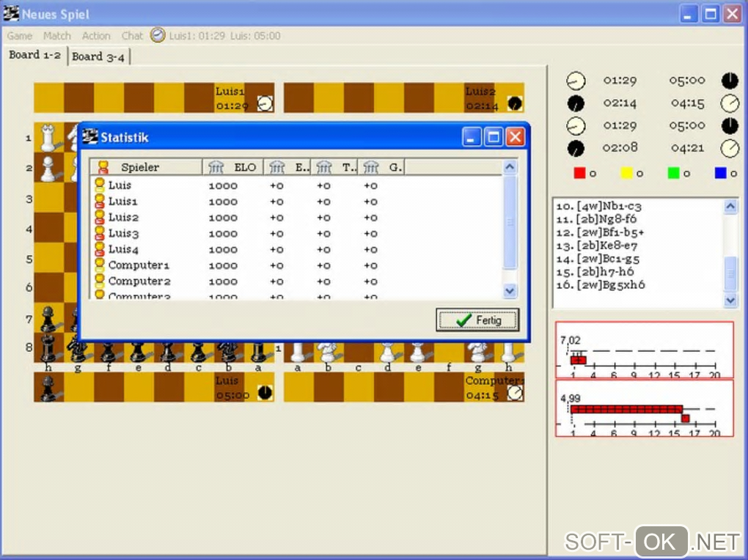Click the T.. column header in Statistik
Screen dimensions: 748x560
(x=334, y=167)
